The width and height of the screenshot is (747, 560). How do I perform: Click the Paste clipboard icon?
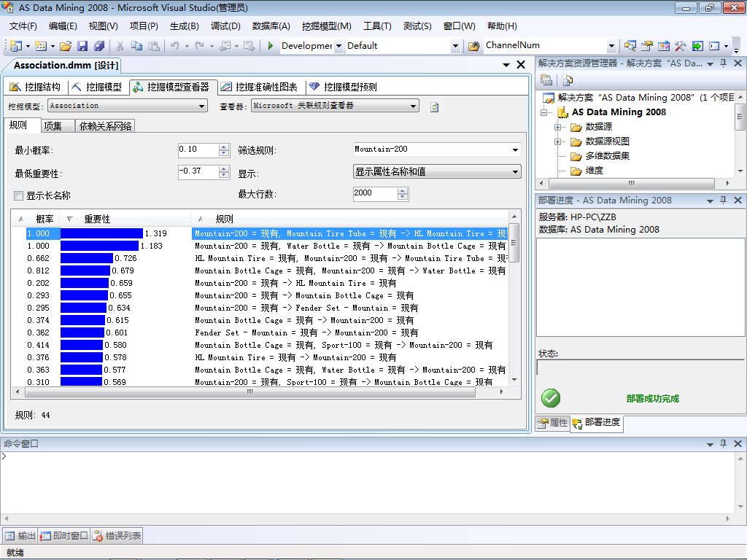154,46
